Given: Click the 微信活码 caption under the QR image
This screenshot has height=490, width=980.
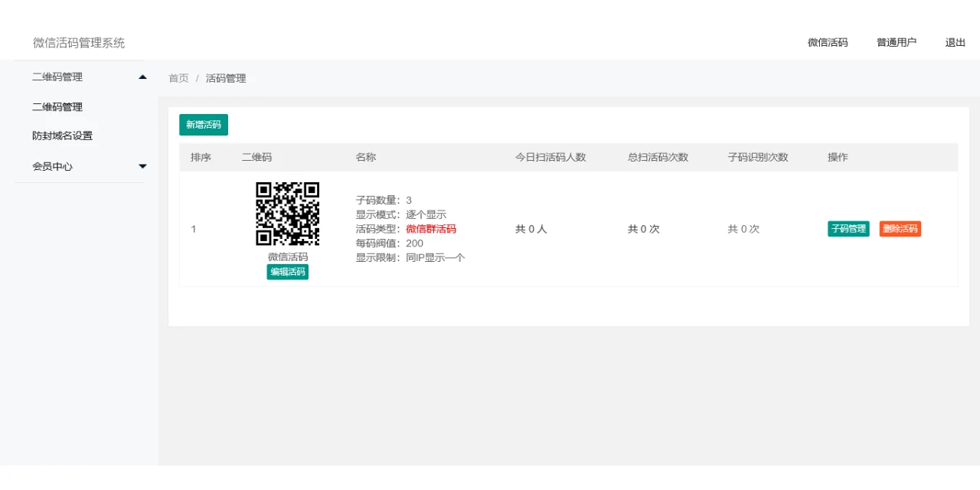Looking at the screenshot, I should click(287, 256).
